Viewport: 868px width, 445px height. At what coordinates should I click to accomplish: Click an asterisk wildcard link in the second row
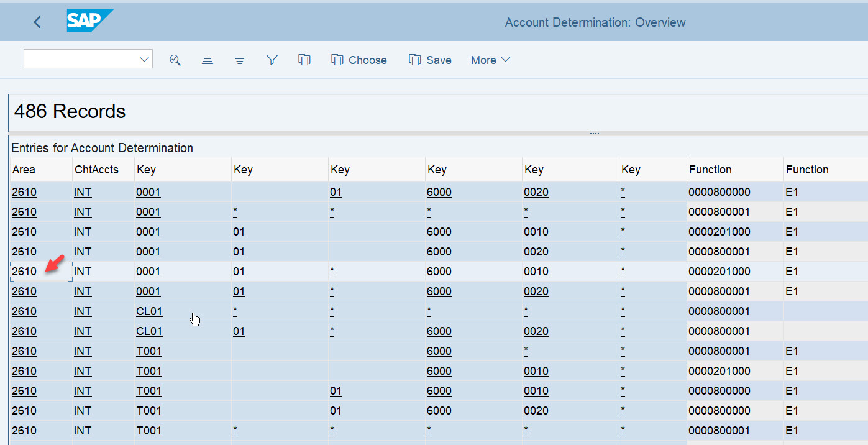[x=235, y=211]
